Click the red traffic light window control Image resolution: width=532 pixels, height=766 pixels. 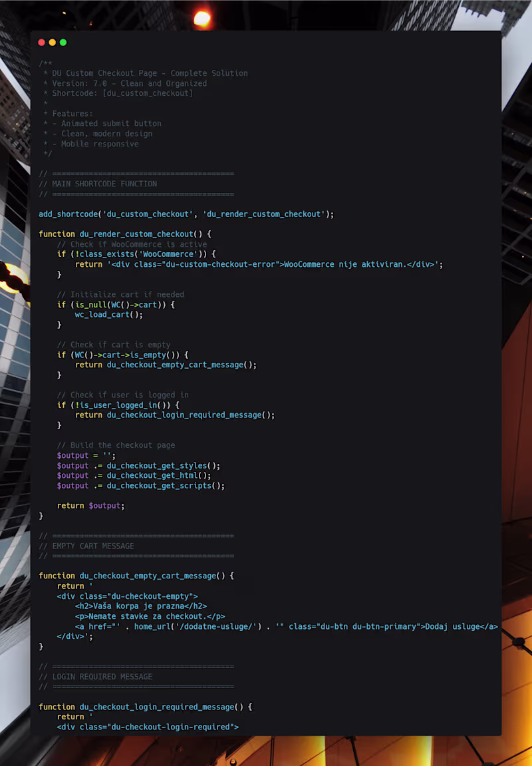[x=41, y=42]
